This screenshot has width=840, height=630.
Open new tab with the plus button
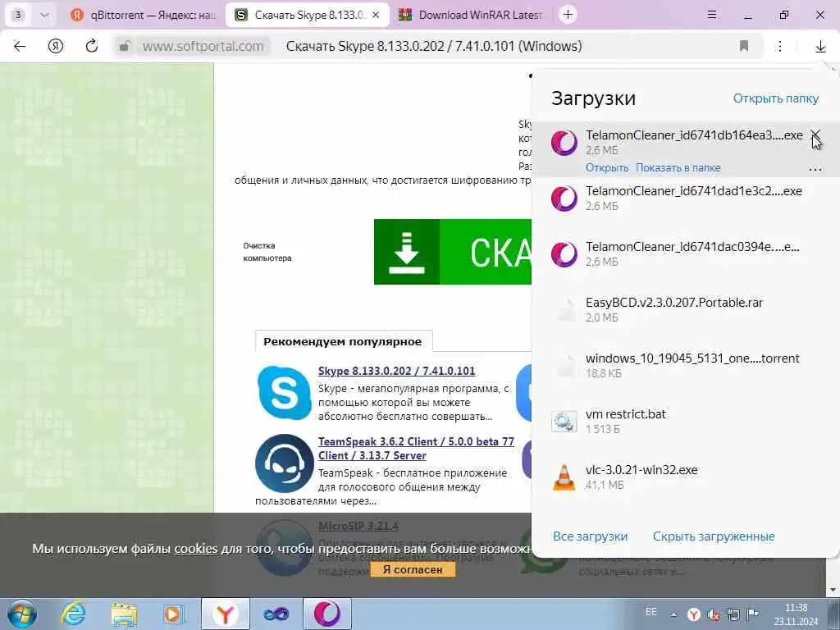568,15
